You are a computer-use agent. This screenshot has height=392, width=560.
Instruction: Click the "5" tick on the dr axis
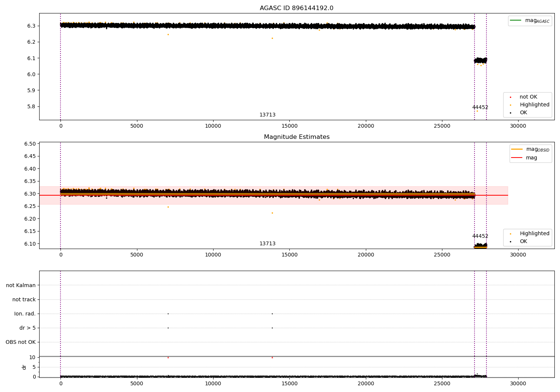tap(34, 367)
